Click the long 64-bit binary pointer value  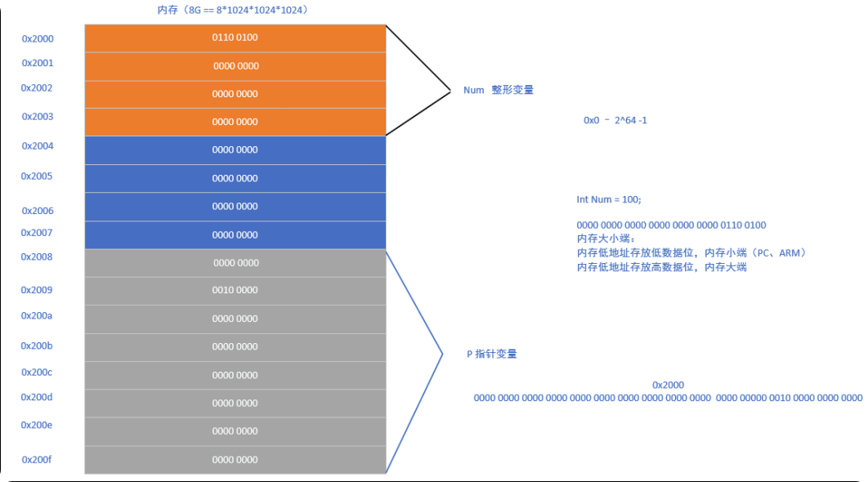[x=668, y=398]
